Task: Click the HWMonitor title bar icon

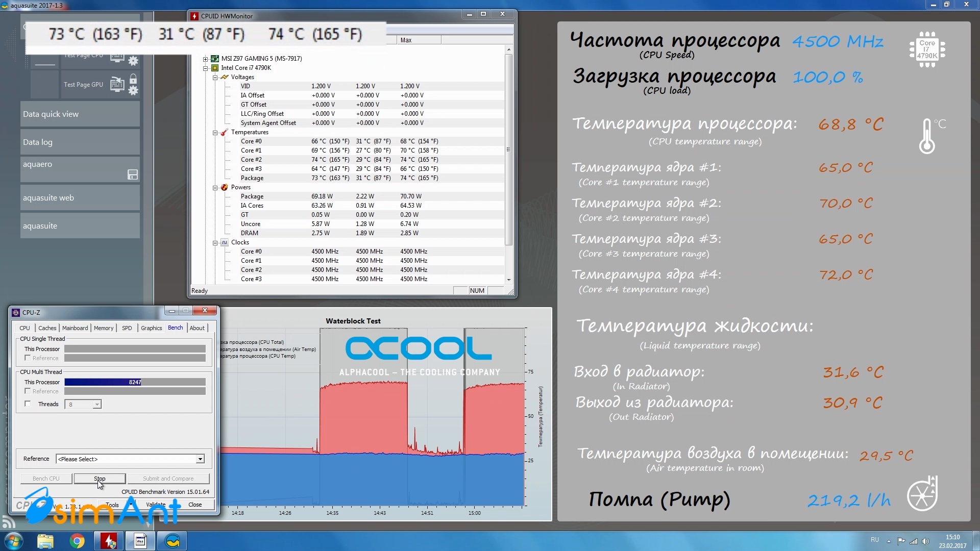Action: coord(194,16)
